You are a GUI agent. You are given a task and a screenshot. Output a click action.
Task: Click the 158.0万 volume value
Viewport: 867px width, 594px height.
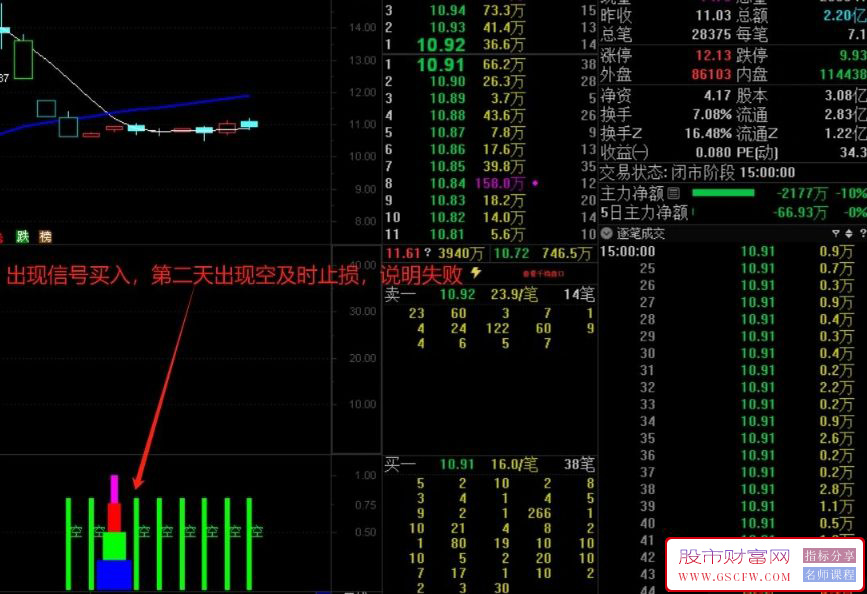[499, 183]
